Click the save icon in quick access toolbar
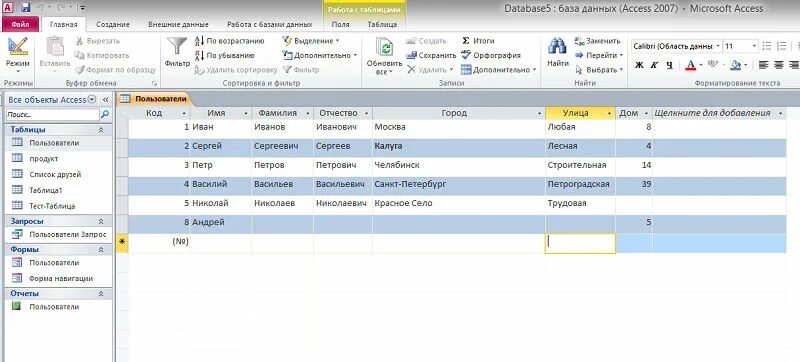This screenshot has width=800, height=362. [26, 8]
